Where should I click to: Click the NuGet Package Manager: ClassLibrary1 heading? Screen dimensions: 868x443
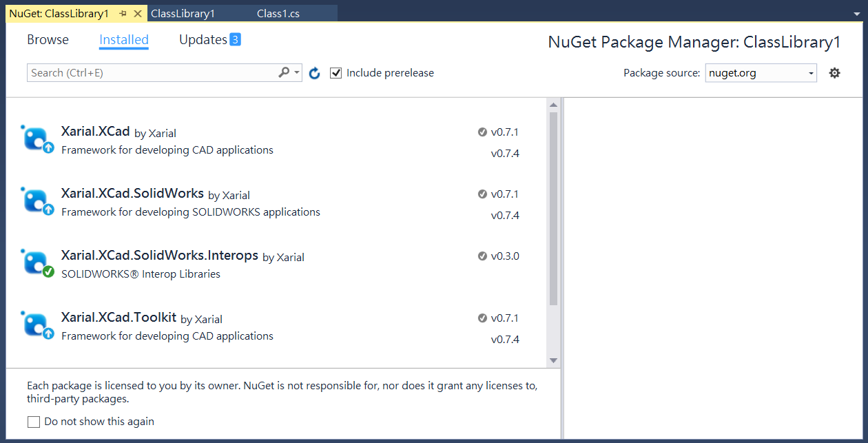click(694, 42)
